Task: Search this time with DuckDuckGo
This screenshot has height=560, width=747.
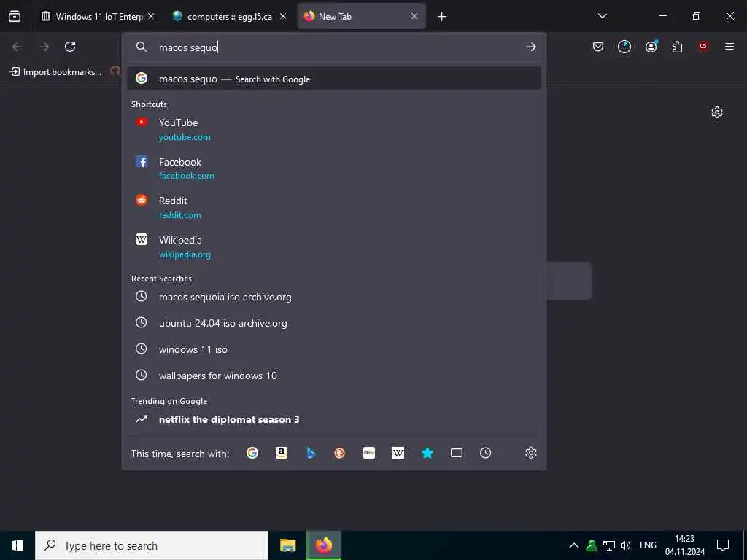Action: pos(340,453)
